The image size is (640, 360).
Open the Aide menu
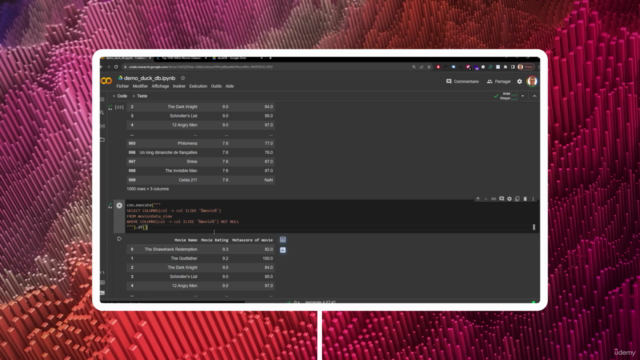[x=230, y=87]
